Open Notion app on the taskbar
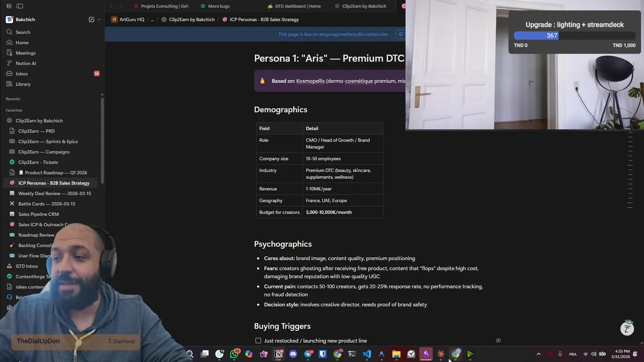Image resolution: width=644 pixels, height=362 pixels. 278,354
